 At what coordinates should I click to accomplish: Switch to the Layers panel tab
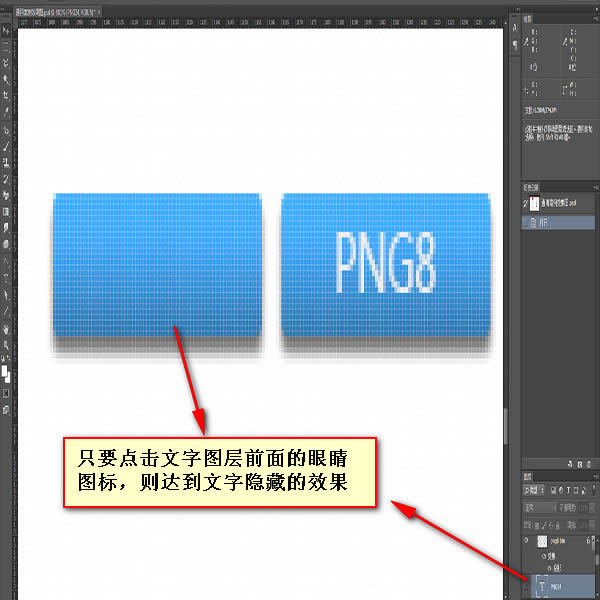click(528, 477)
